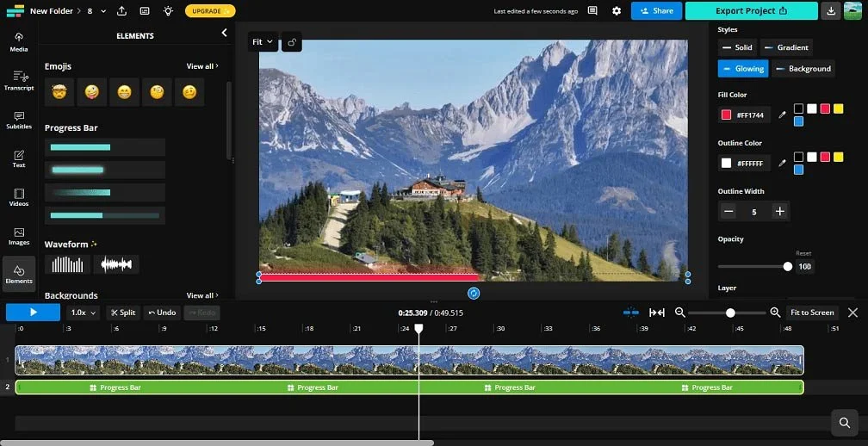Click Fit to Screen
868x446 pixels.
812,313
